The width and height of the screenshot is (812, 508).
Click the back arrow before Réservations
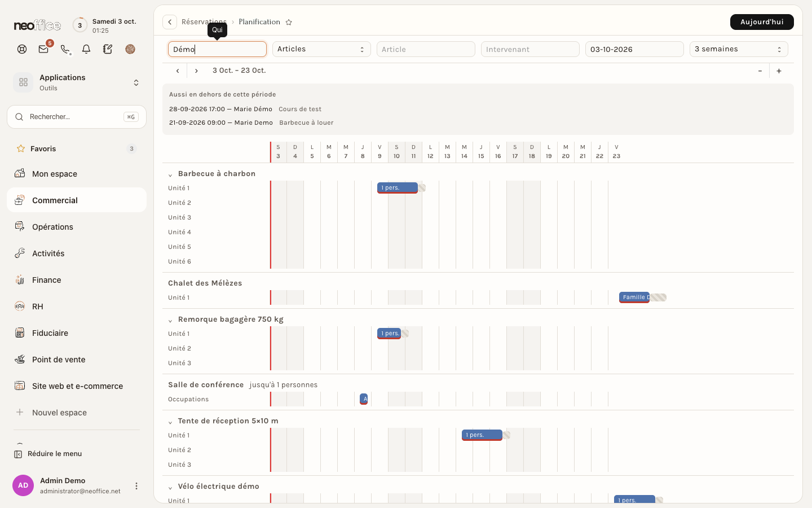[x=170, y=22]
